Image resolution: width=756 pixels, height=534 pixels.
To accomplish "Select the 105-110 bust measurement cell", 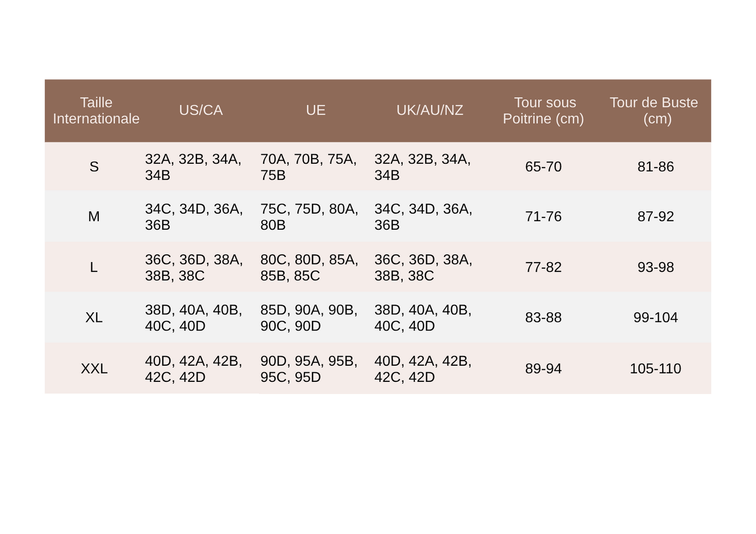I will pos(655,368).
